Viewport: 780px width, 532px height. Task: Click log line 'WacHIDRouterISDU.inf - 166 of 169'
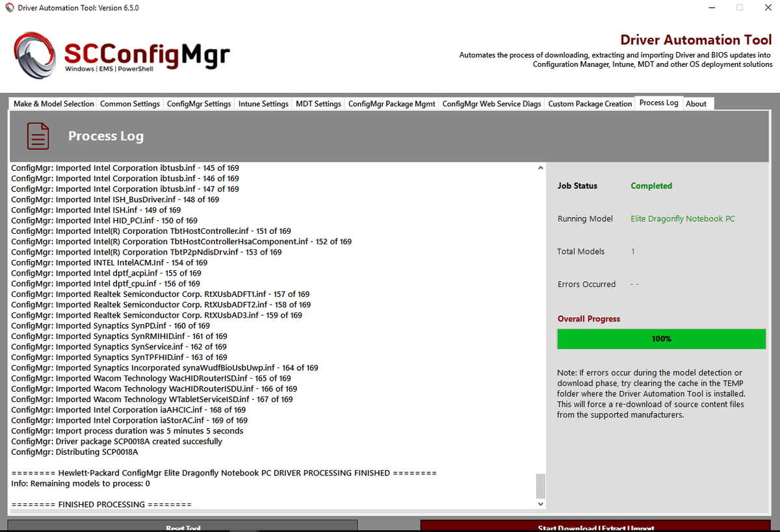tap(154, 388)
